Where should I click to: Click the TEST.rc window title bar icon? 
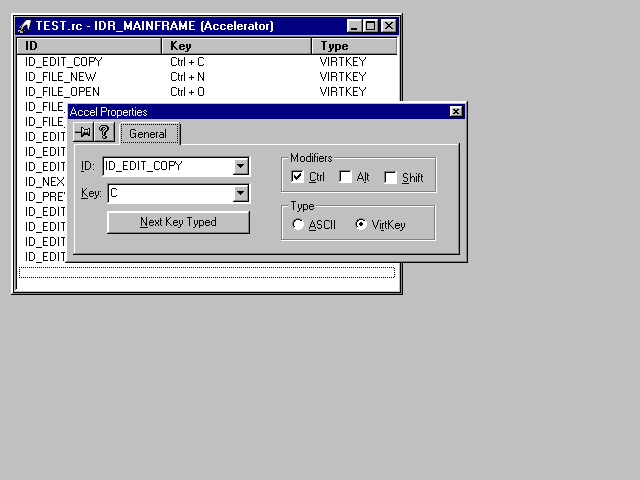point(24,26)
